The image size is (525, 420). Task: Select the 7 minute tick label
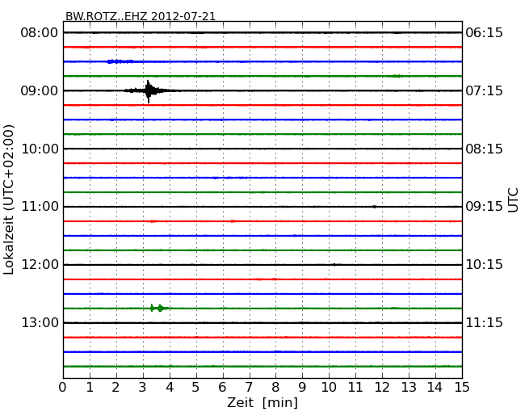[x=249, y=388]
